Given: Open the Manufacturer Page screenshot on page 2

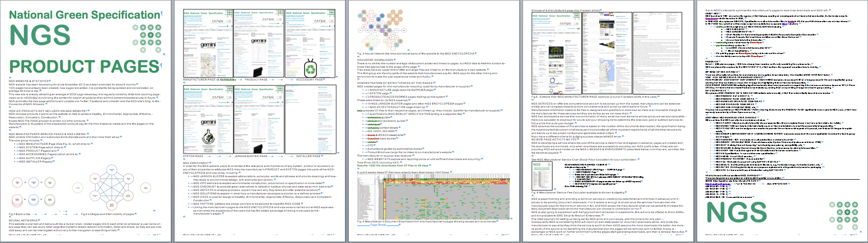Looking at the screenshot, I should click(208, 43).
